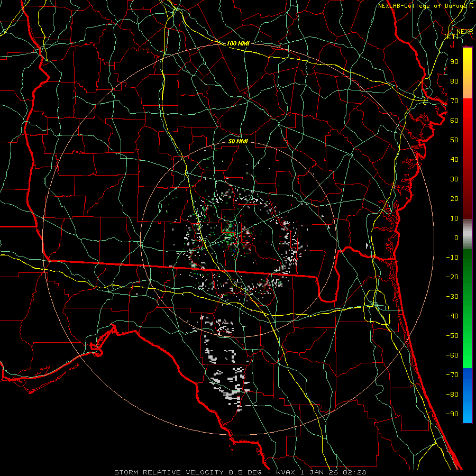Select the 30 value on velocity scale
The height and width of the screenshot is (476, 476).
tap(454, 179)
